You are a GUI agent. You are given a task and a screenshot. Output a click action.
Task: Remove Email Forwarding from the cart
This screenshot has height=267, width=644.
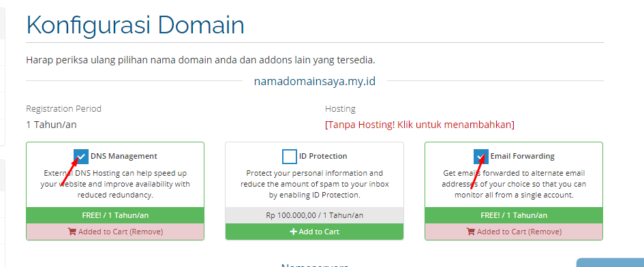(x=514, y=232)
